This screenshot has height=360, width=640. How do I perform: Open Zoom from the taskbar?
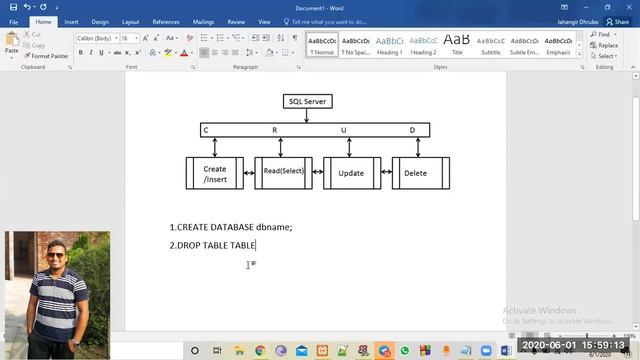point(486,350)
